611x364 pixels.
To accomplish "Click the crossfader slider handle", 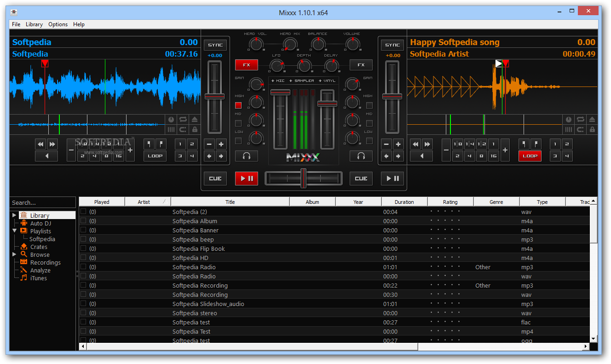I will pyautogui.click(x=303, y=179).
